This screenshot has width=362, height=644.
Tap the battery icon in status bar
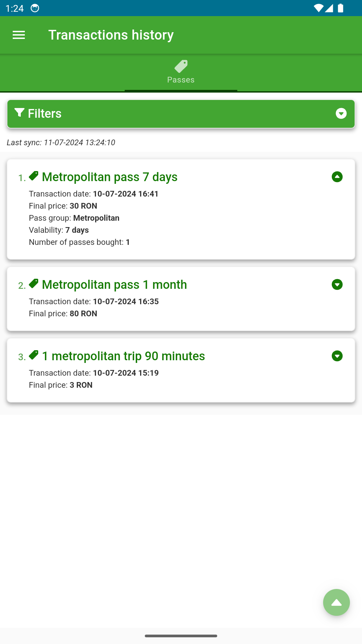coord(341,8)
